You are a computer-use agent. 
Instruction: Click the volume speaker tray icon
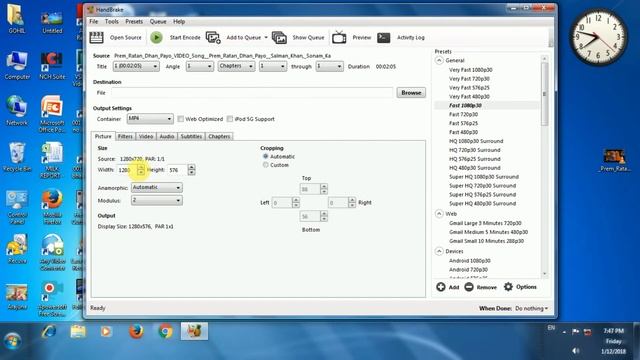pos(576,351)
